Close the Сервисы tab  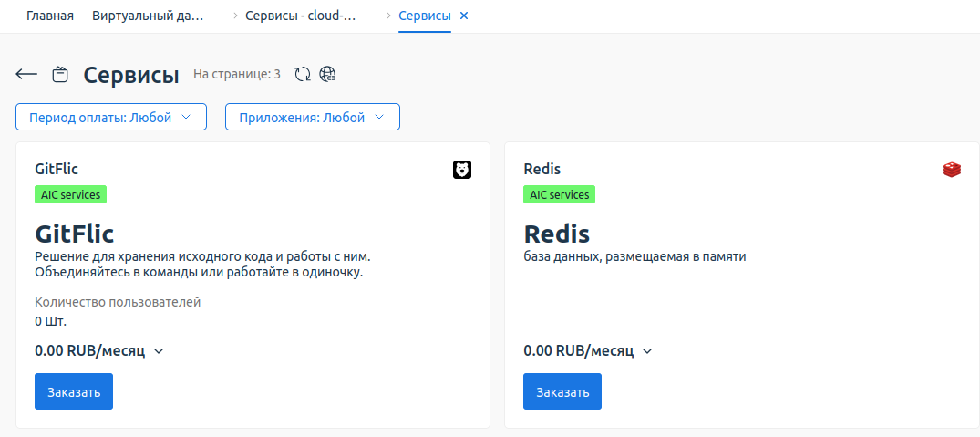click(x=464, y=16)
